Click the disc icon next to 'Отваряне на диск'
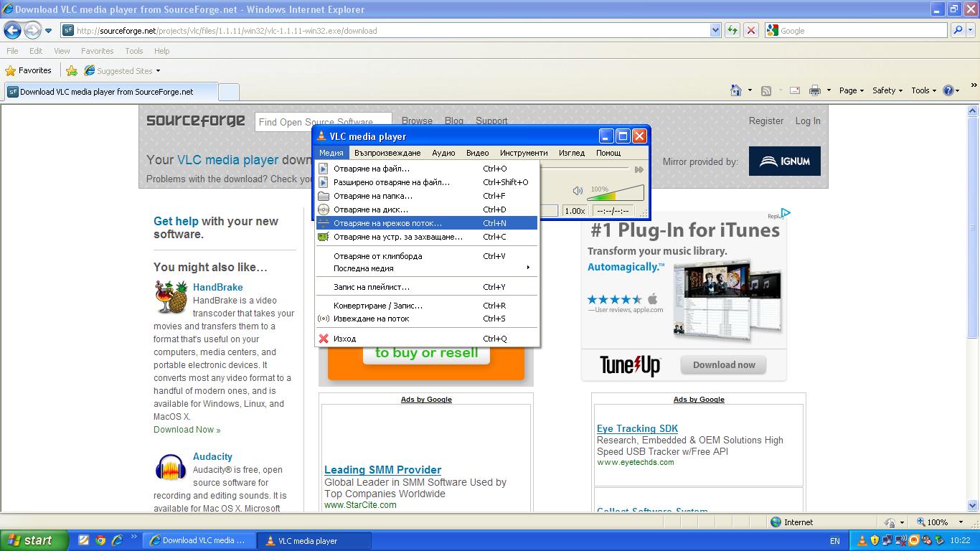This screenshot has width=980, height=551. point(324,209)
